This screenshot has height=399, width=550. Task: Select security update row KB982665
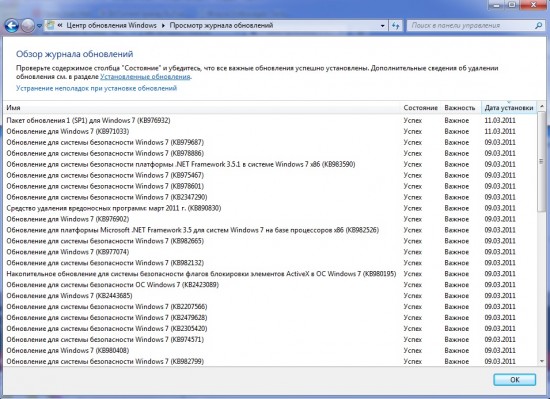pos(270,241)
